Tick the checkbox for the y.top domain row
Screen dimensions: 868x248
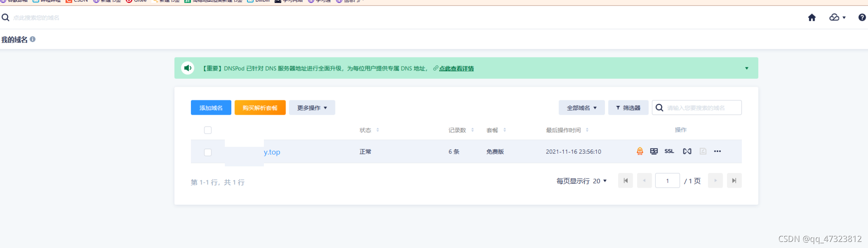[208, 152]
